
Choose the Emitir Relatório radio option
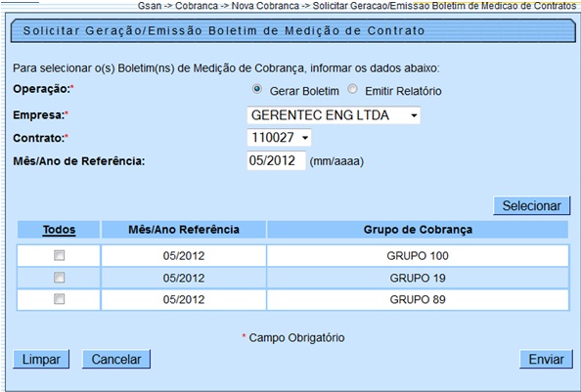pyautogui.click(x=352, y=89)
